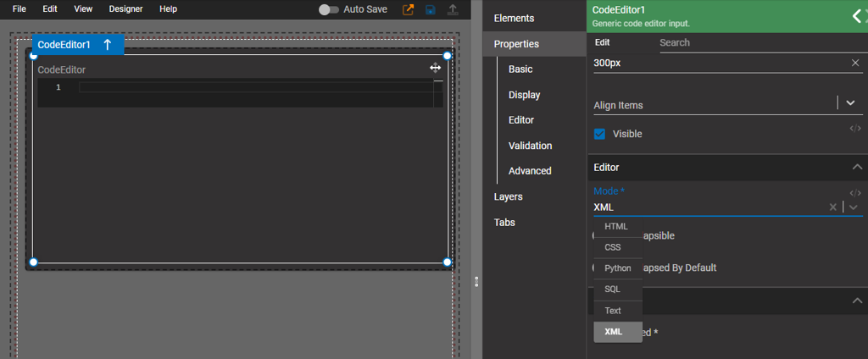Viewport: 868px width, 359px height.
Task: Open the Align Items dropdown
Action: pos(851,103)
